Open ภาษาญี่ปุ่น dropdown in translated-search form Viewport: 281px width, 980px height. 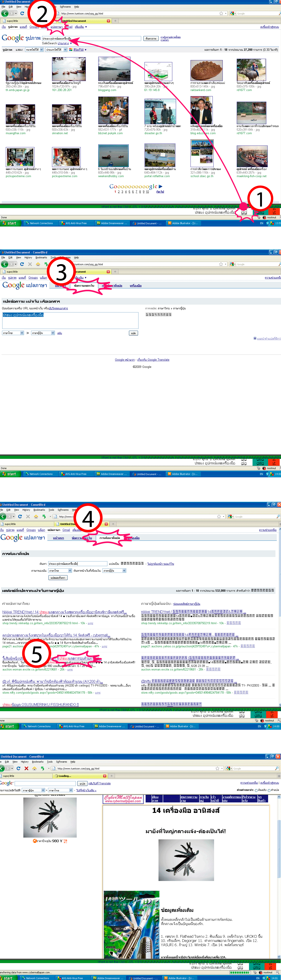point(114,571)
